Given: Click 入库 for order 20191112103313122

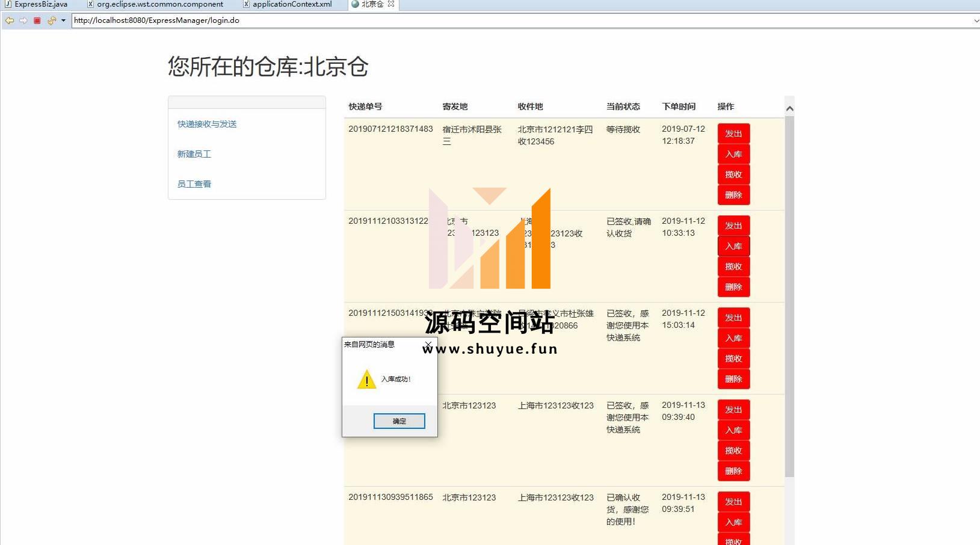Looking at the screenshot, I should 733,246.
